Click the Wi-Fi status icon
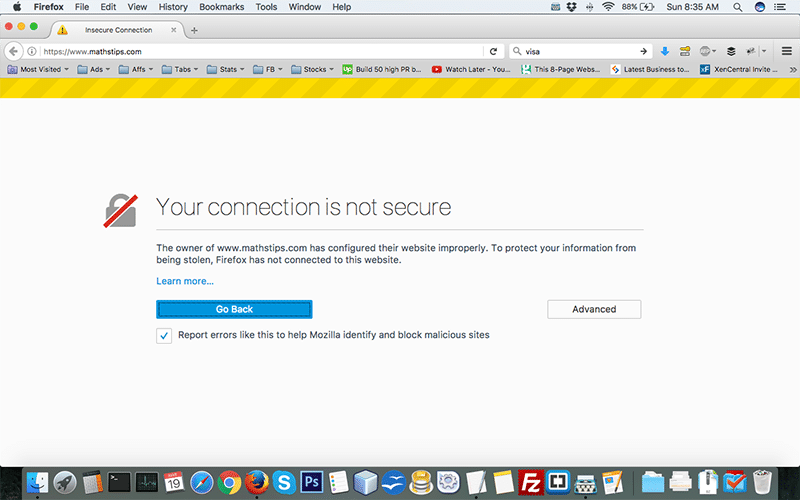The image size is (800, 500). pos(608,7)
